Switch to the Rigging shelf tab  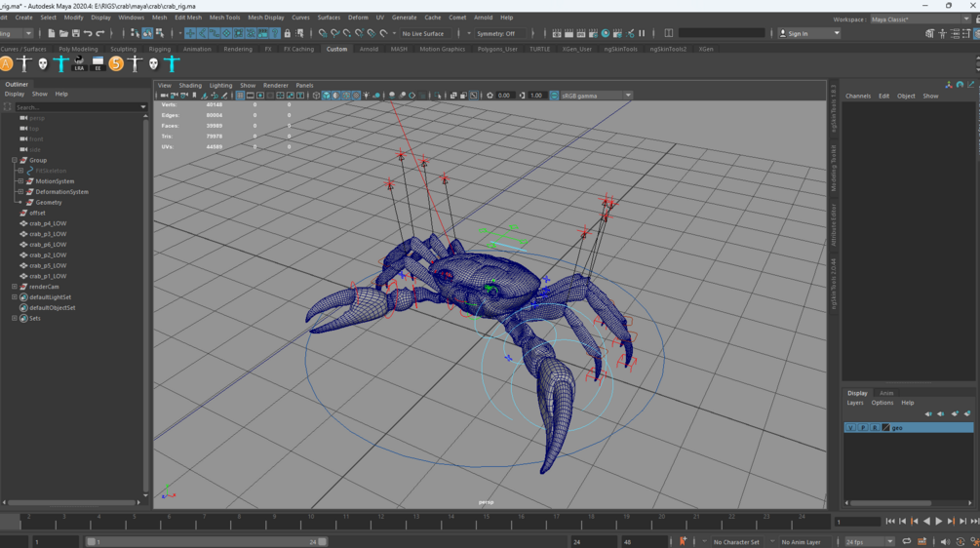pyautogui.click(x=159, y=49)
